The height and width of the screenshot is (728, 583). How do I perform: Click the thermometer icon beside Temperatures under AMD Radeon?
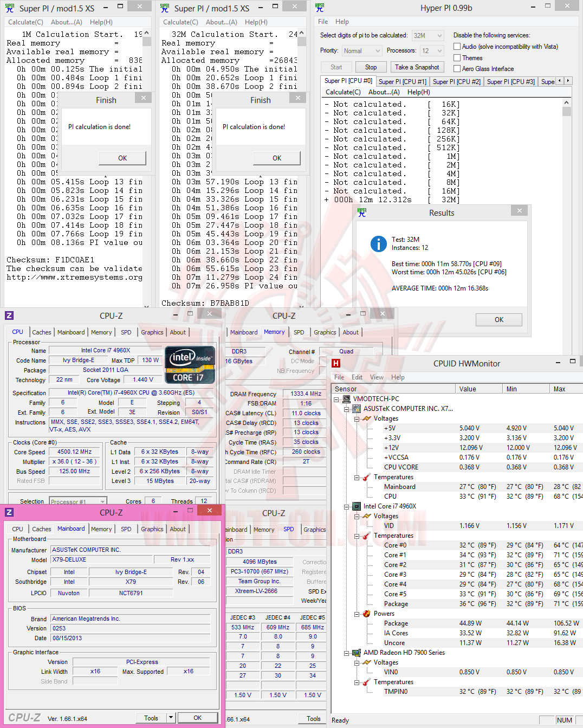[367, 682]
